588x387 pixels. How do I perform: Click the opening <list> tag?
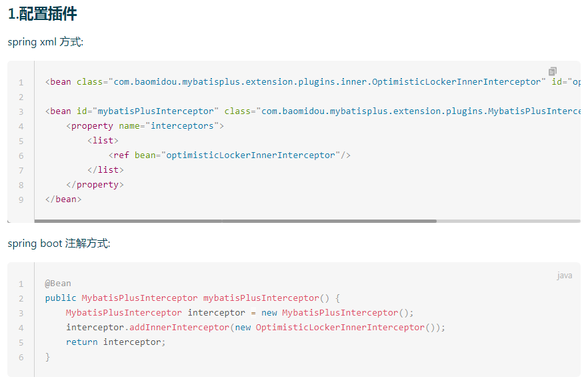(x=103, y=141)
